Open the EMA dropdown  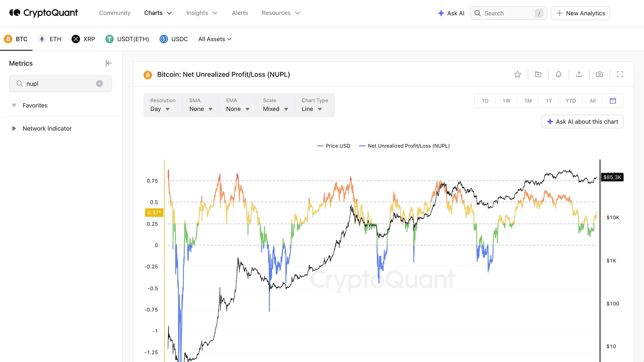click(x=238, y=105)
